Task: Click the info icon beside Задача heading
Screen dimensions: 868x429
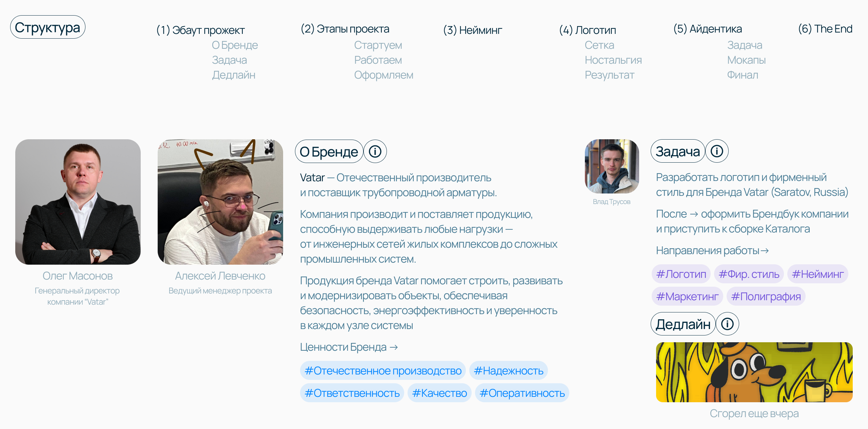Action: point(717,151)
